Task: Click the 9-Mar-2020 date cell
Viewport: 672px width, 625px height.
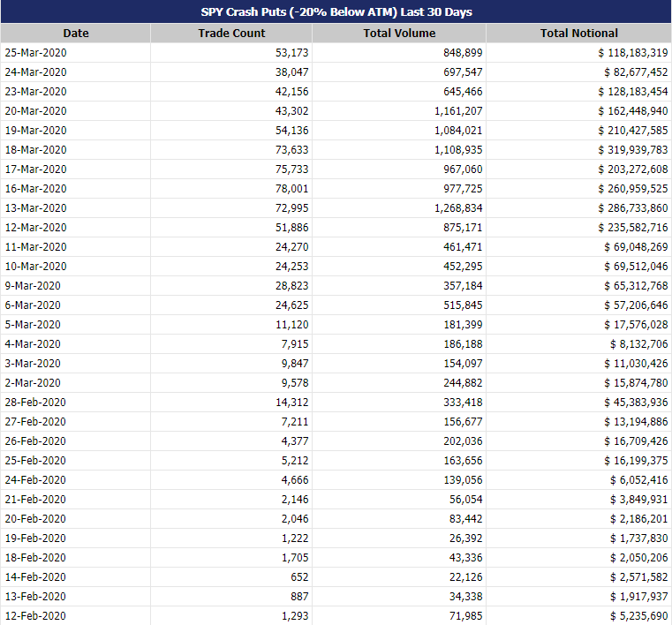Action: click(75, 286)
